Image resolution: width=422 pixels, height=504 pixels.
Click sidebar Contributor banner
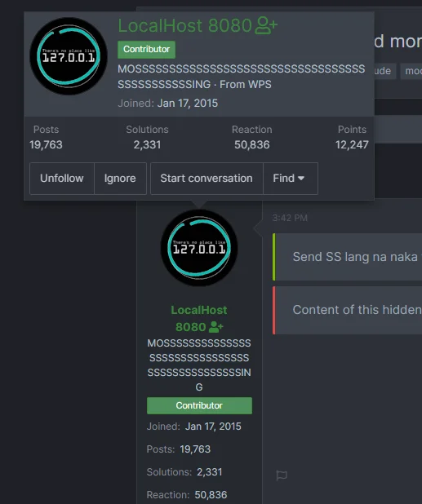[x=199, y=405]
